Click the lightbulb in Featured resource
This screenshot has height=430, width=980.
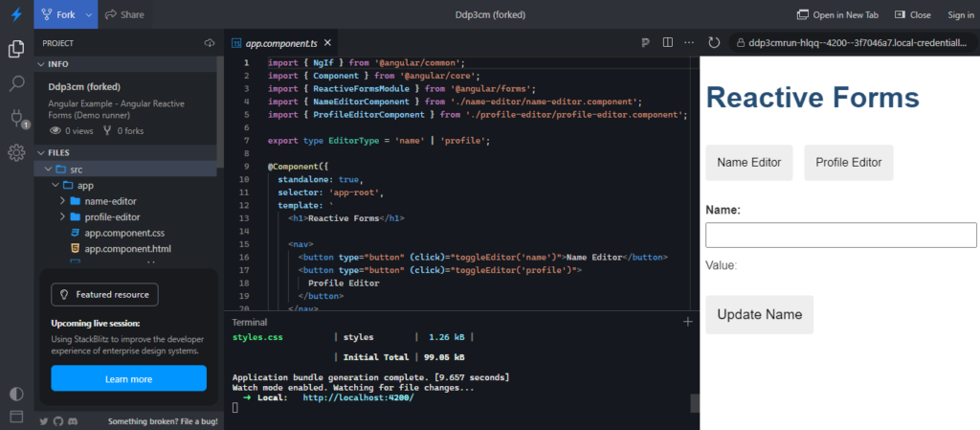click(64, 294)
